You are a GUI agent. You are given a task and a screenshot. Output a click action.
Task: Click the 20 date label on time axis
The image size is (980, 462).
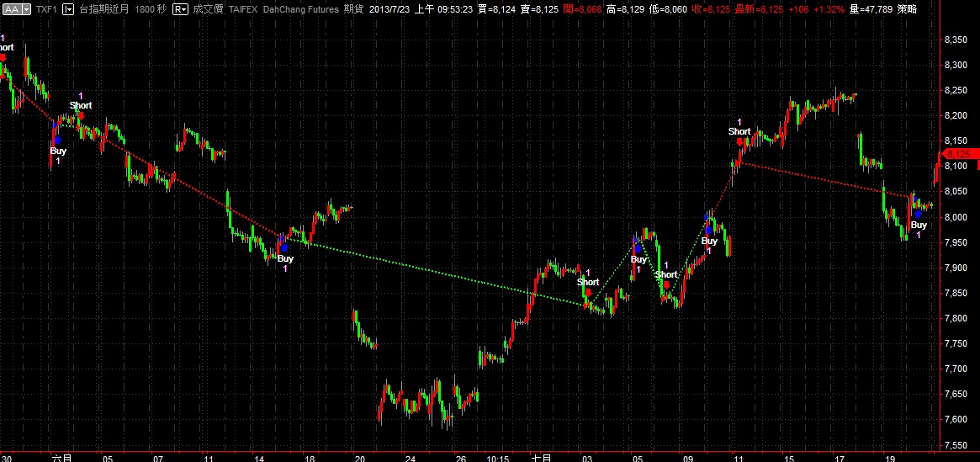[x=359, y=458]
